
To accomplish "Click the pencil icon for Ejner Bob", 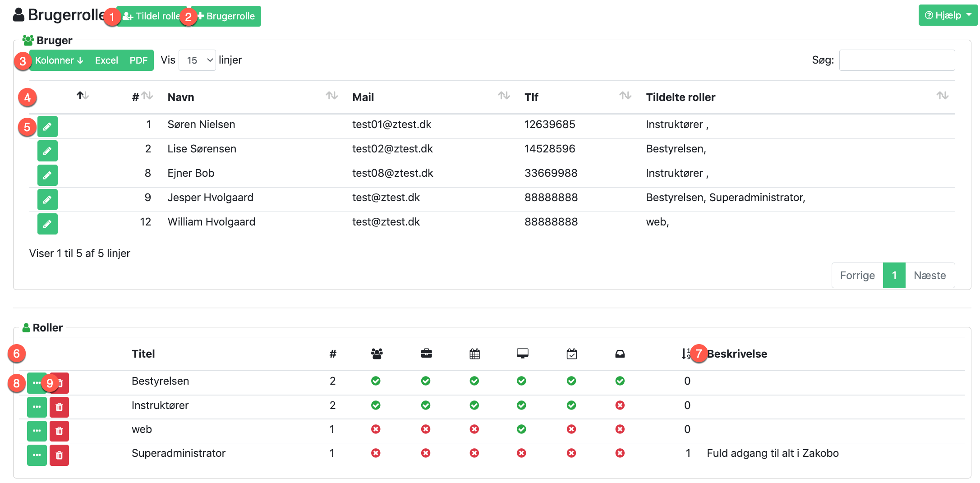I will 47,175.
